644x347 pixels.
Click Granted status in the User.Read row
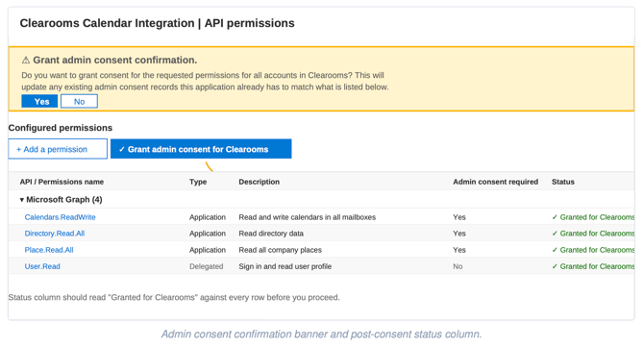click(x=593, y=266)
